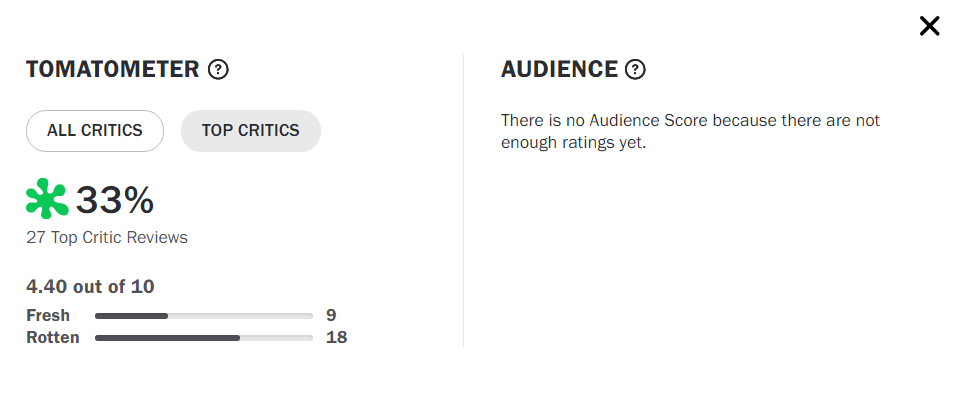961x401 pixels.
Task: Click the Rotten reviews progress bar
Action: click(x=204, y=338)
